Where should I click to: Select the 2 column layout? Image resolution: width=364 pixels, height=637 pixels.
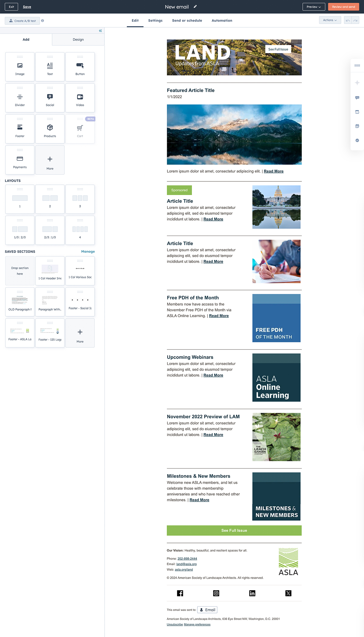pyautogui.click(x=50, y=199)
